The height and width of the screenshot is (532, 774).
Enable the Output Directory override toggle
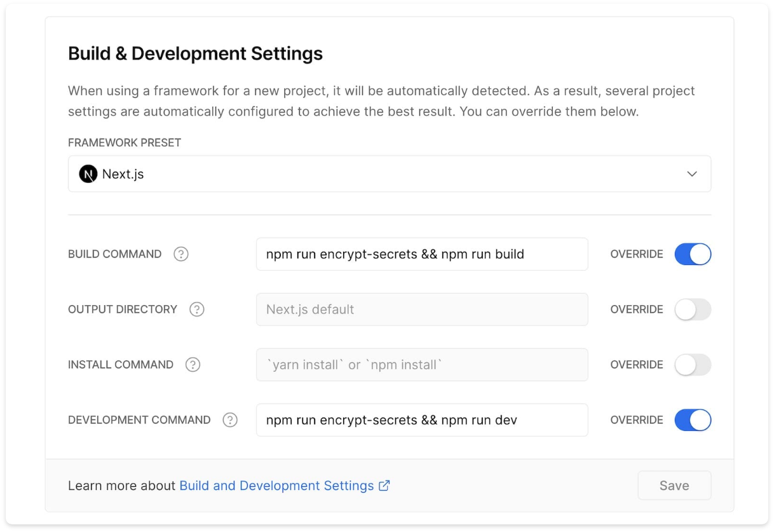click(x=693, y=310)
